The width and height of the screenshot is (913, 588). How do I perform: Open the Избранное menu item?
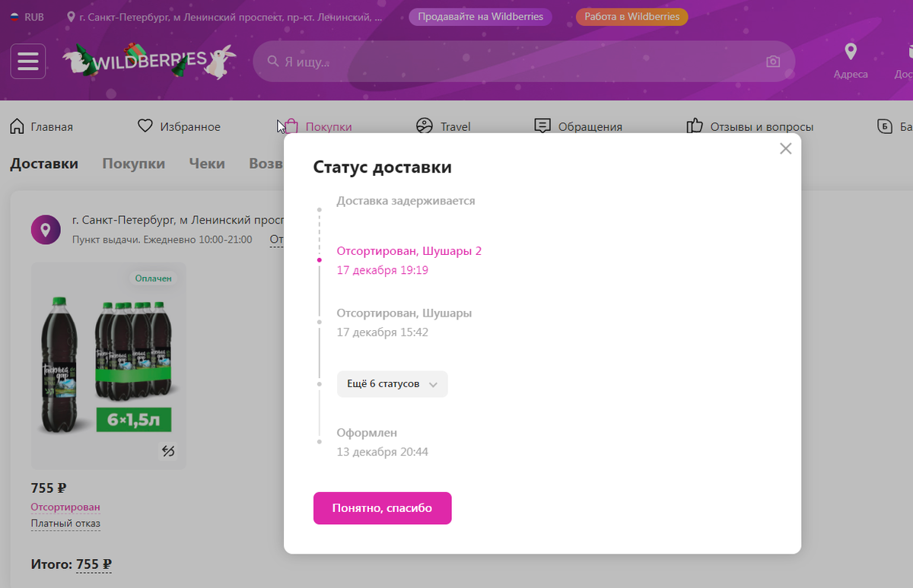179,126
